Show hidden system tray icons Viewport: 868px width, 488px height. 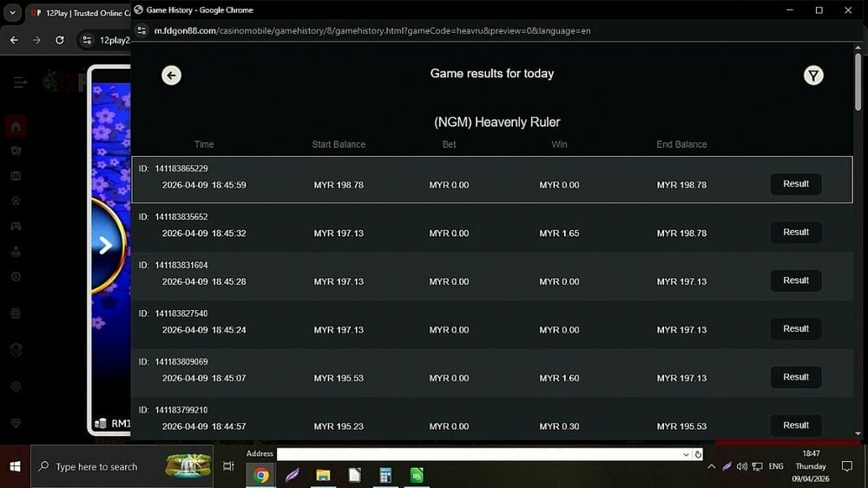pos(712,466)
